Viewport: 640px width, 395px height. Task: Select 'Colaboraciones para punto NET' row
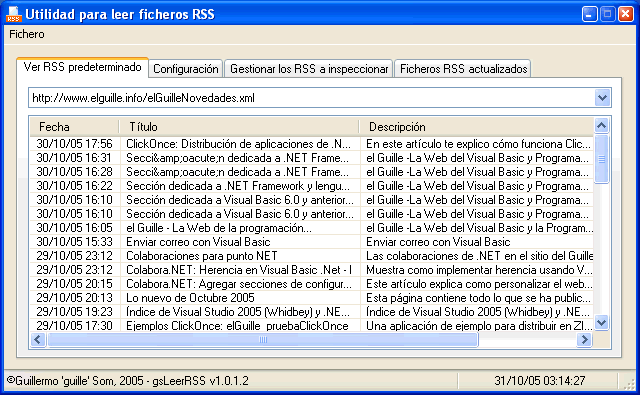tap(311, 256)
